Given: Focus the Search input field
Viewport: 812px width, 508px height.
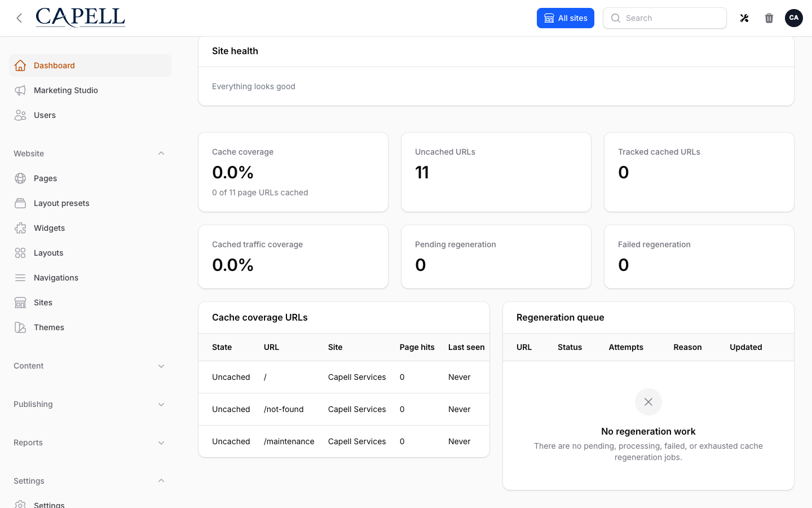Looking at the screenshot, I should (x=665, y=18).
